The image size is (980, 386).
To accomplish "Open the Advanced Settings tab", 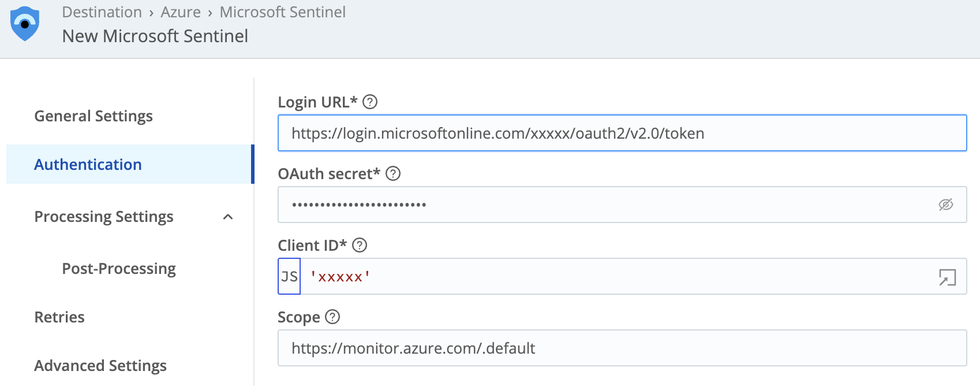I will (100, 366).
